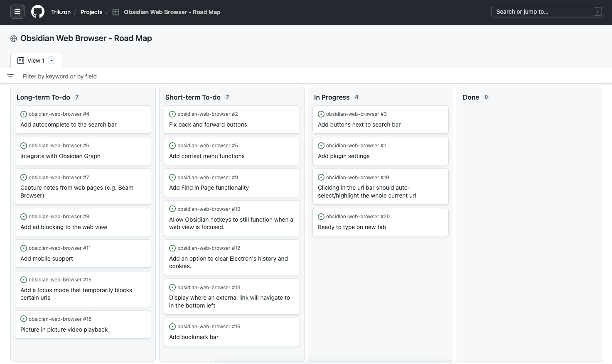
Task: Click open issue icon for obsidian-web-browser #11
Action: click(x=24, y=248)
